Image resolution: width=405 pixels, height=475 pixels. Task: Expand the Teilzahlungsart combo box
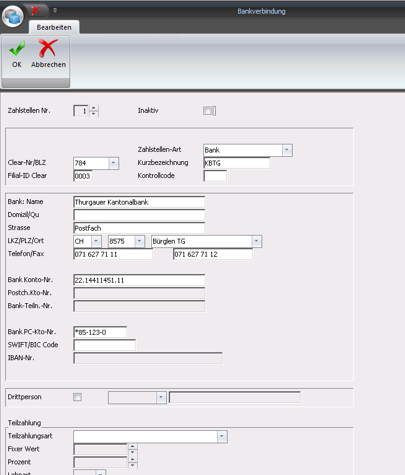pos(222,436)
